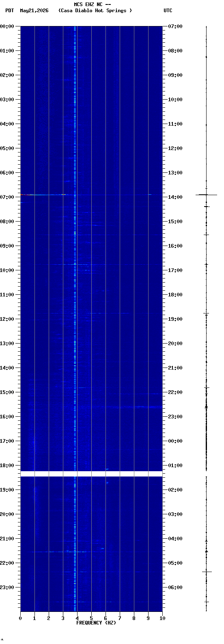This screenshot has height=644, width=224.
Task: Select the 14:00 label on UTC axis
Action: click(175, 197)
